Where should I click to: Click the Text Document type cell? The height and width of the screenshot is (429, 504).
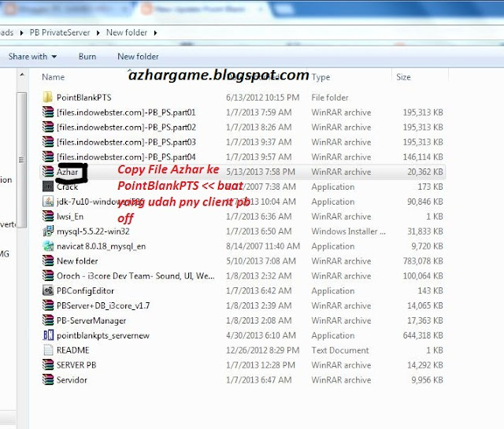tap(340, 350)
